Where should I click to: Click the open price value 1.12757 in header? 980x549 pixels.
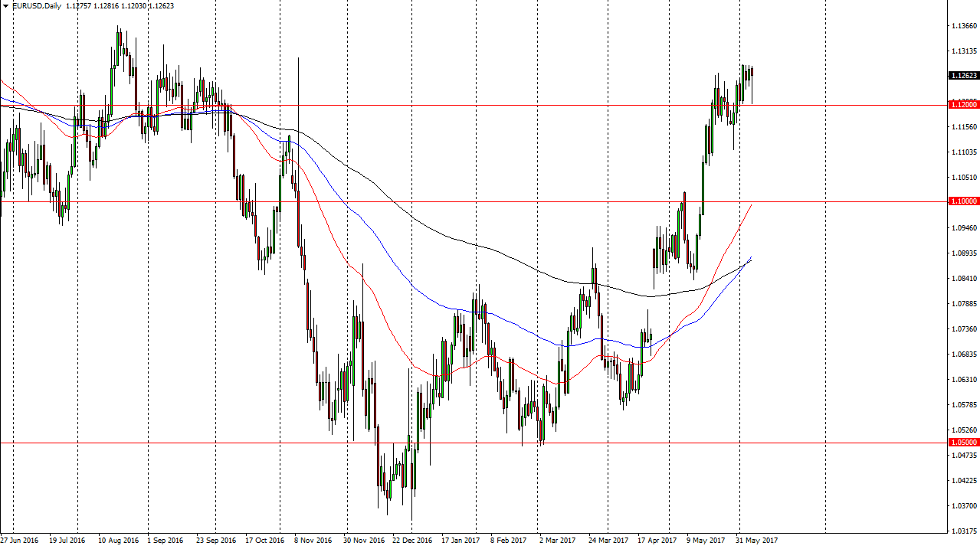pos(77,5)
